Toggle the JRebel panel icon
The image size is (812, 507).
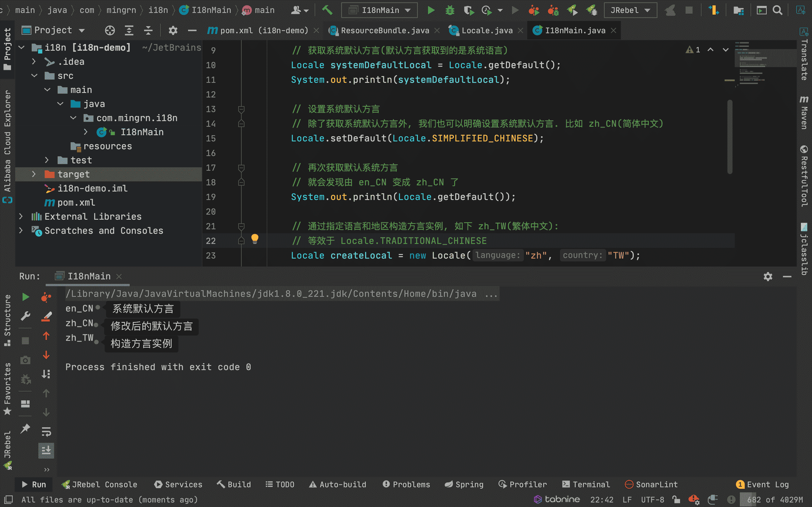(x=8, y=452)
